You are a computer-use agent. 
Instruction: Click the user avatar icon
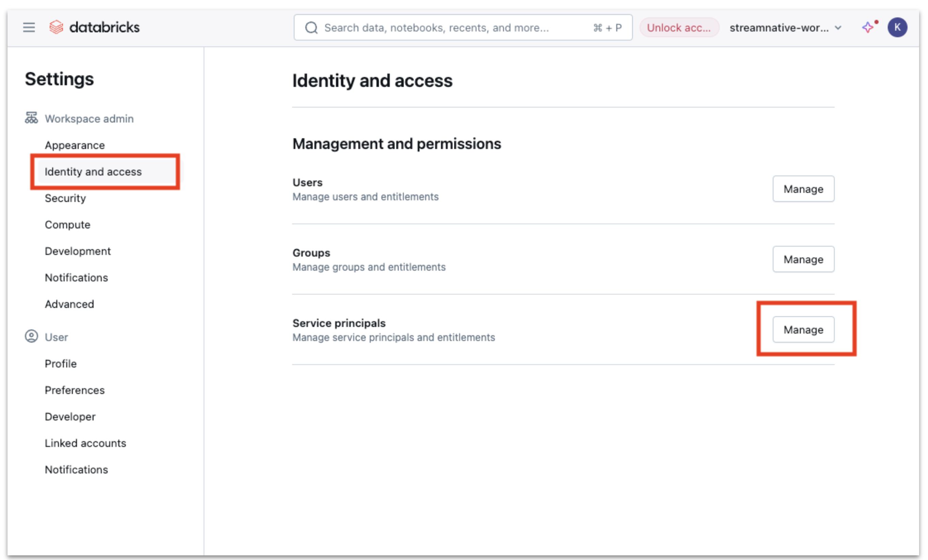tap(897, 27)
